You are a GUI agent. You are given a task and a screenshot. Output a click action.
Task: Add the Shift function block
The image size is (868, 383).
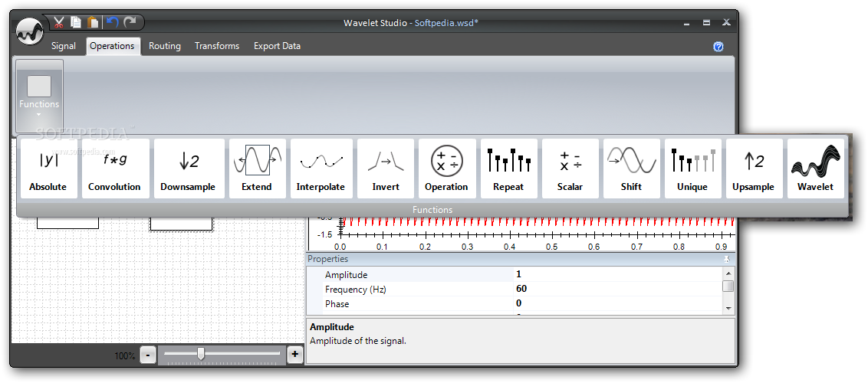(631, 169)
